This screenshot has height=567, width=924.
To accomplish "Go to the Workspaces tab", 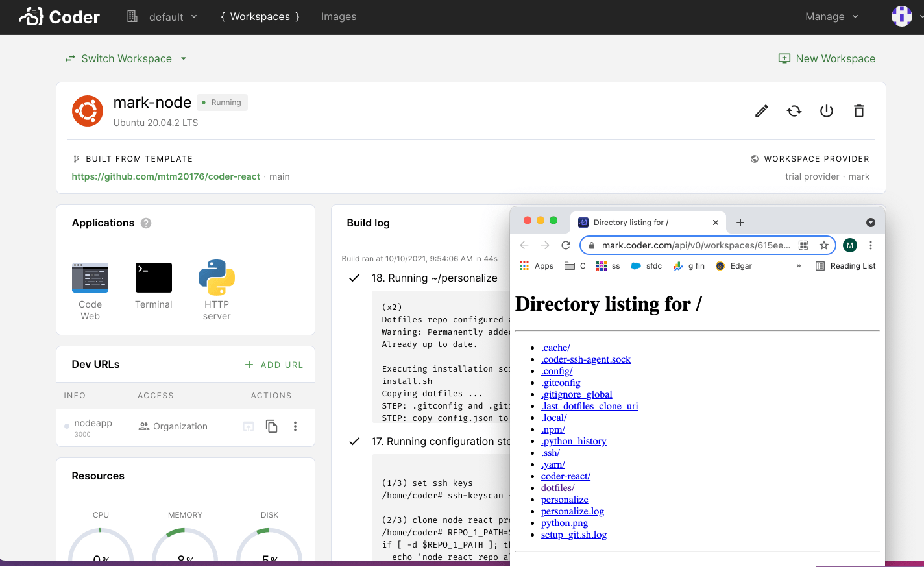I will pyautogui.click(x=260, y=17).
